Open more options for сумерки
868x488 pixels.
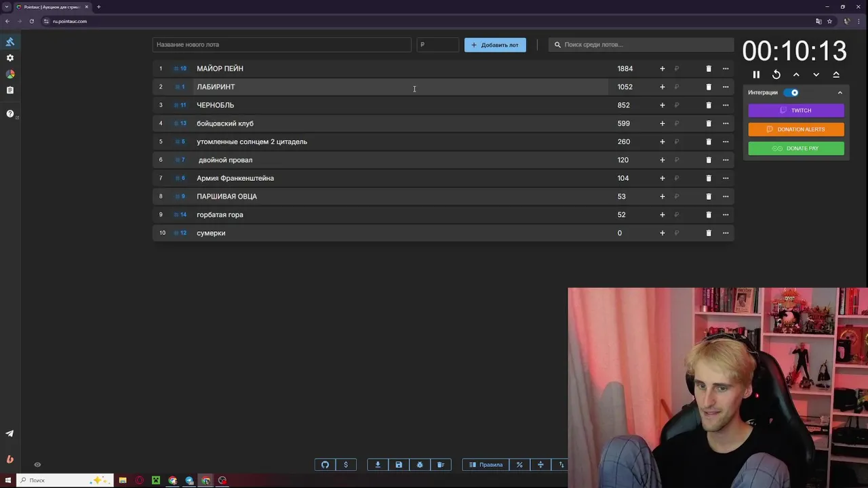tap(726, 233)
